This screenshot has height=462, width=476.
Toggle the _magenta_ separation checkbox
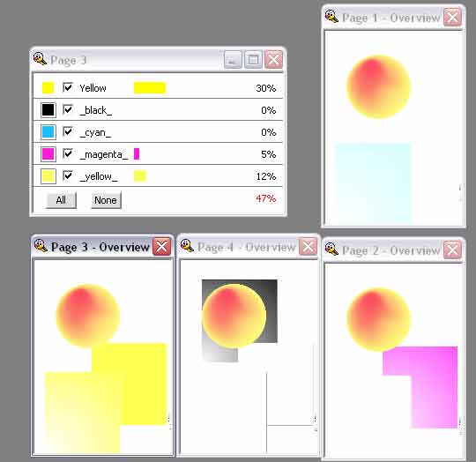pos(67,154)
